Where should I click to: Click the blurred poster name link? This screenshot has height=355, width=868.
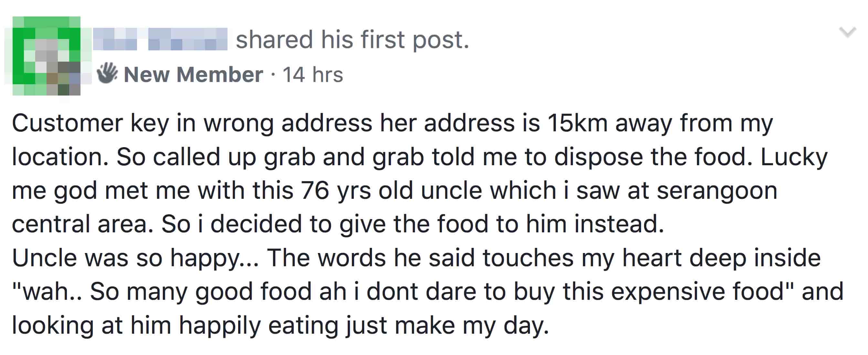(160, 39)
